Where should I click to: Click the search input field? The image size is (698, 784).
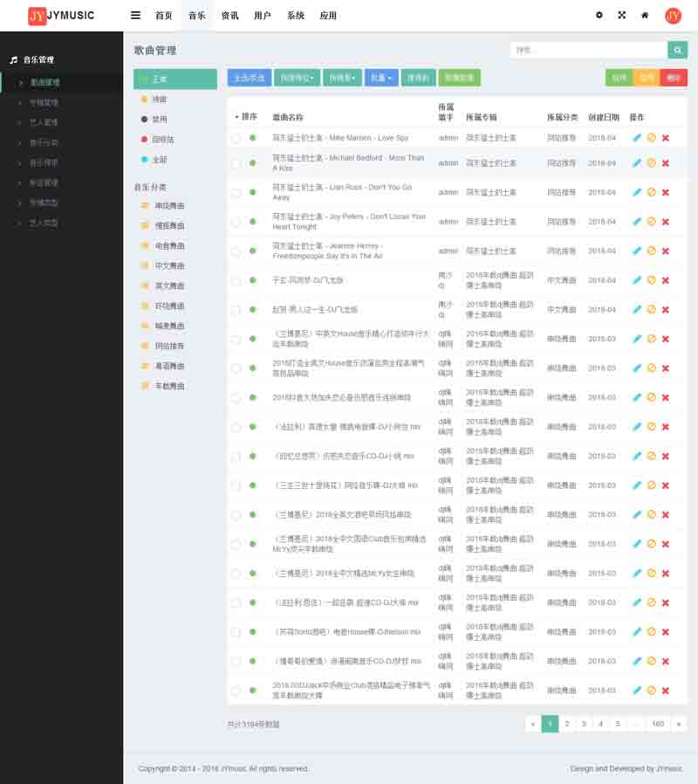[589, 51]
